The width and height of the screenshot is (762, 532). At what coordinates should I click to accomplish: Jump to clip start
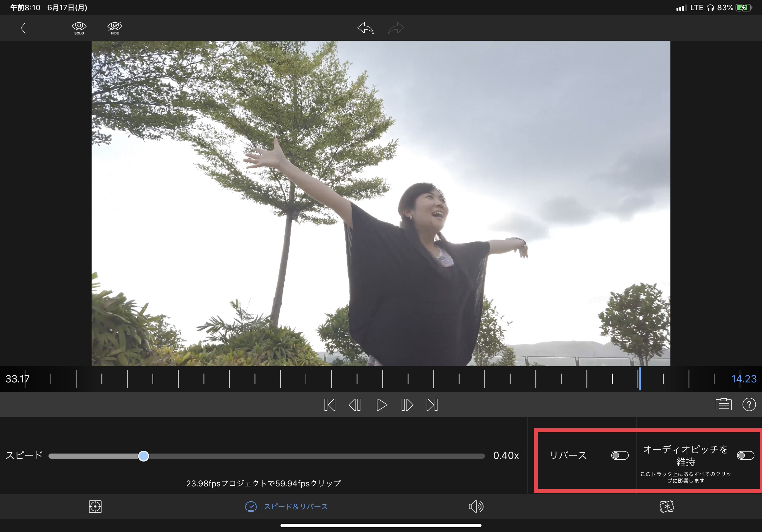pyautogui.click(x=330, y=405)
